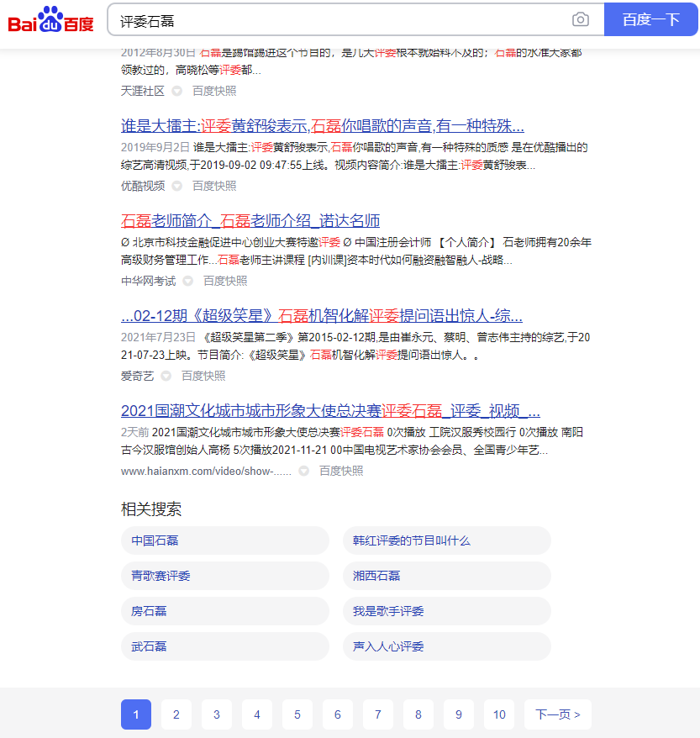Screen dimensions: 700x738
Task: Open dropdown arrow next to 中华网考试
Action: pyautogui.click(x=187, y=281)
